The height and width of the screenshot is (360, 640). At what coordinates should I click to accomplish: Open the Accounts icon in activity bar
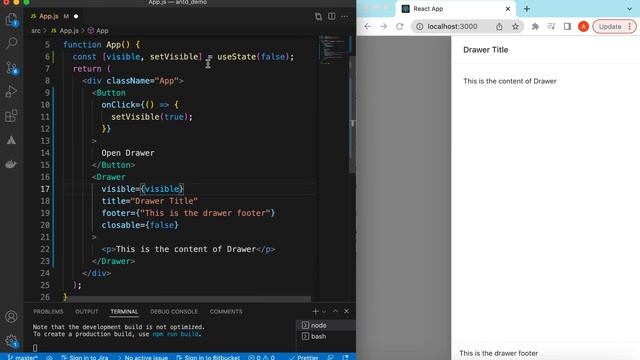coord(11,316)
